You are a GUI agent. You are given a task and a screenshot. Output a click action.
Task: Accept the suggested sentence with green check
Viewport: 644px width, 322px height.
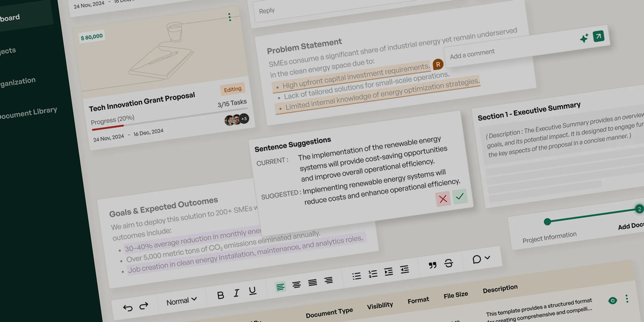click(460, 196)
